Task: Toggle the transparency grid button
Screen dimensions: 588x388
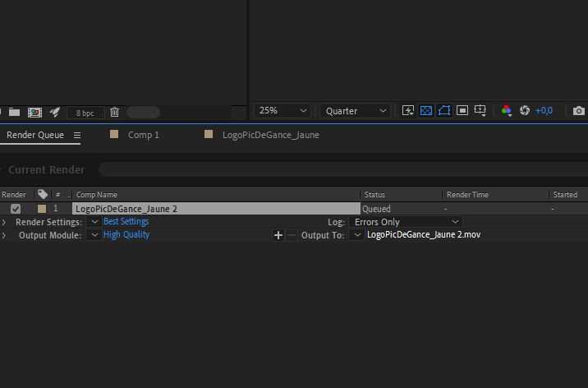Action: pos(426,110)
